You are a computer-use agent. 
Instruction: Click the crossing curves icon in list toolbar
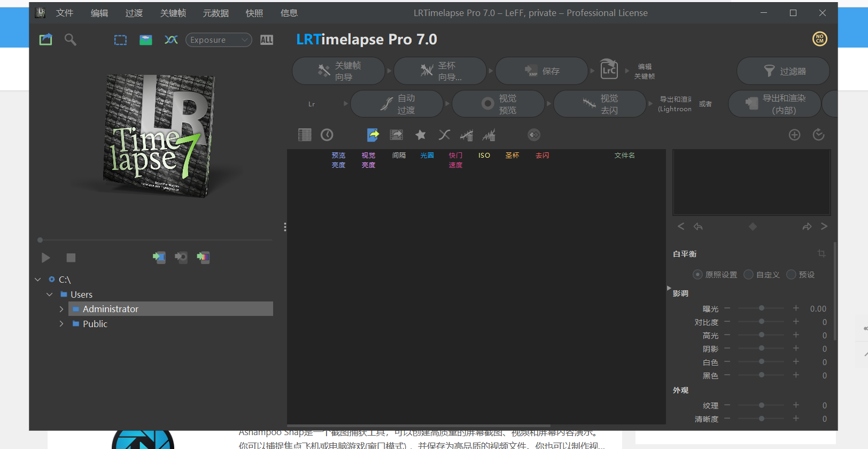444,135
